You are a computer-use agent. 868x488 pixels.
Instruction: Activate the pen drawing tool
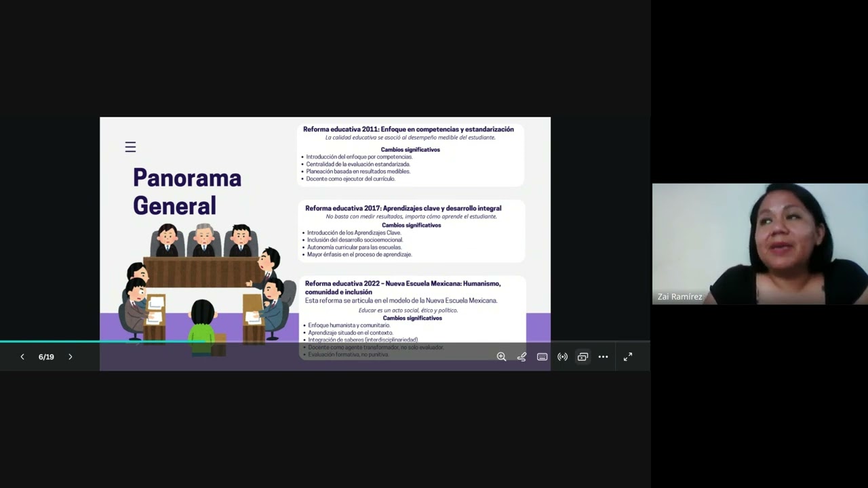(521, 357)
